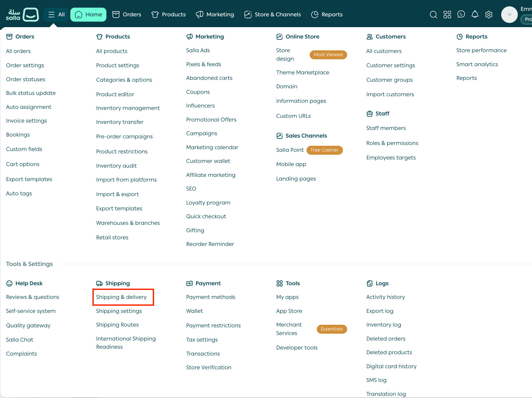This screenshot has height=398, width=532.
Task: Open All orders
Action: [18, 51]
